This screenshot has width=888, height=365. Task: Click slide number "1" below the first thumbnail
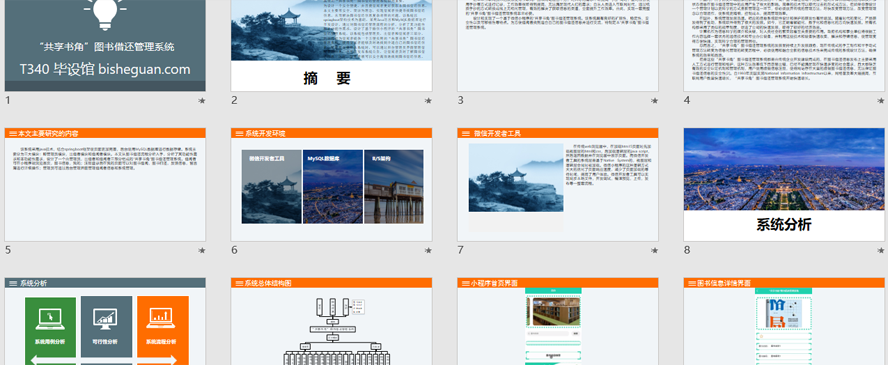[7, 100]
